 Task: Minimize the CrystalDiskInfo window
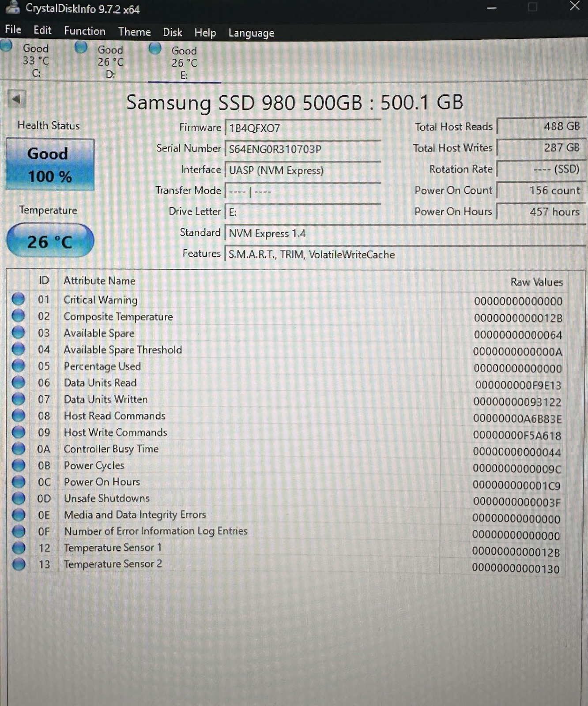[492, 8]
